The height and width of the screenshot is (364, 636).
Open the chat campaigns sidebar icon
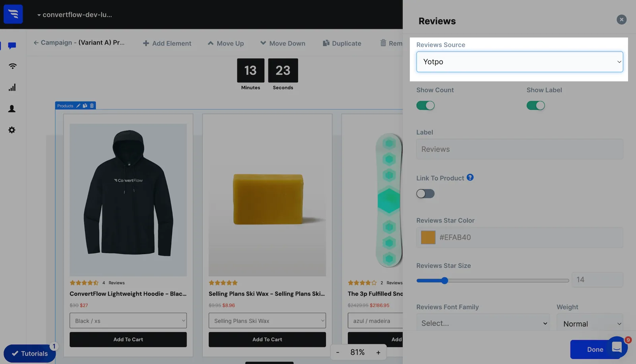click(12, 46)
